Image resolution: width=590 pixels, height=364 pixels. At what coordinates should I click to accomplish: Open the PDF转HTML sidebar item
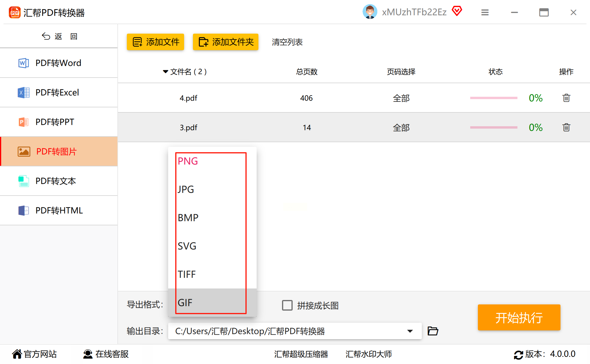[x=59, y=210]
